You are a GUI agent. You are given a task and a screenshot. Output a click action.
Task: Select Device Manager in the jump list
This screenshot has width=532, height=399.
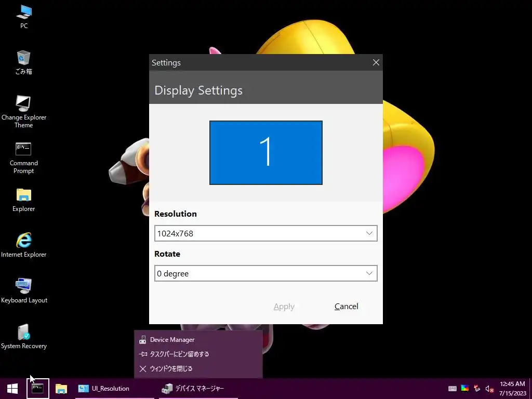pos(198,340)
